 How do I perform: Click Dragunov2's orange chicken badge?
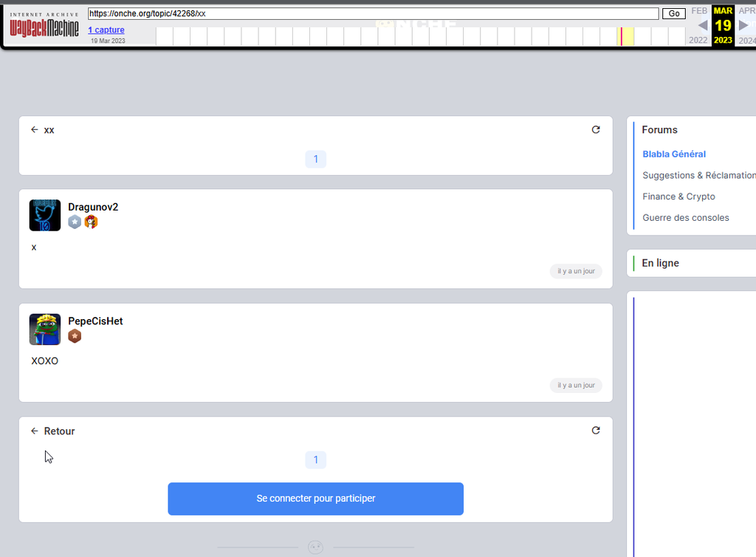[91, 222]
